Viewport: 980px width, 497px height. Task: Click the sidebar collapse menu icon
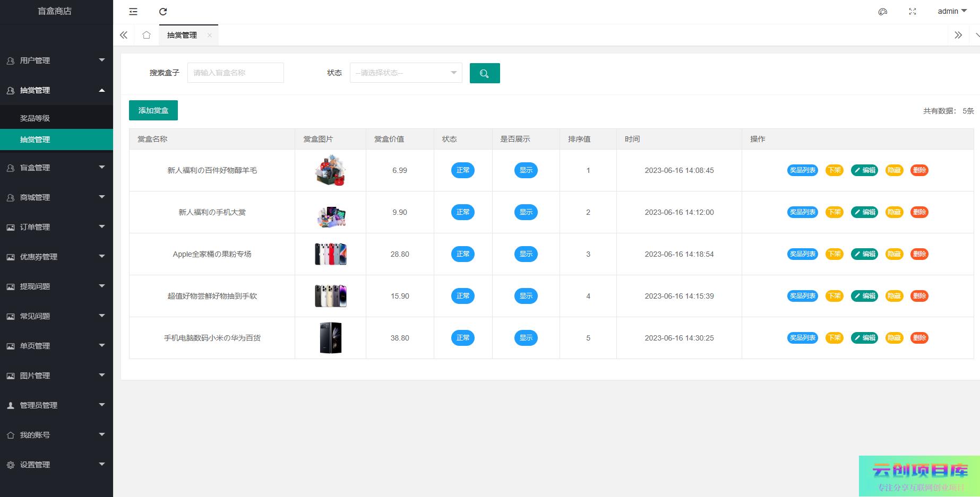click(x=133, y=12)
